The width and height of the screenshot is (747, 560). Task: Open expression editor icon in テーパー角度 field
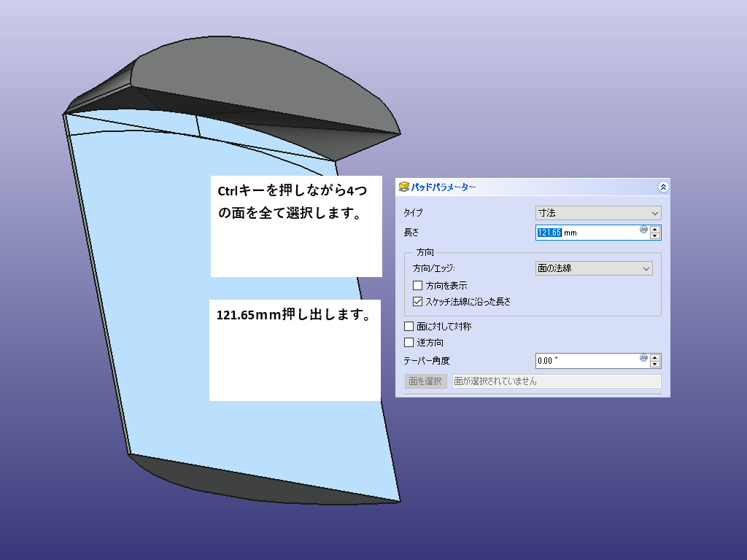click(x=643, y=357)
